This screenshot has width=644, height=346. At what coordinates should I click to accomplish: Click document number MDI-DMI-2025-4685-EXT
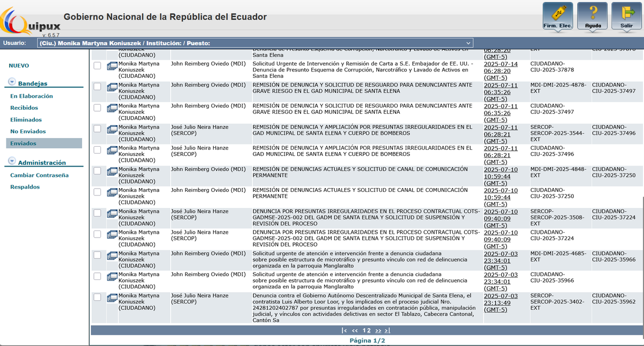tap(558, 256)
